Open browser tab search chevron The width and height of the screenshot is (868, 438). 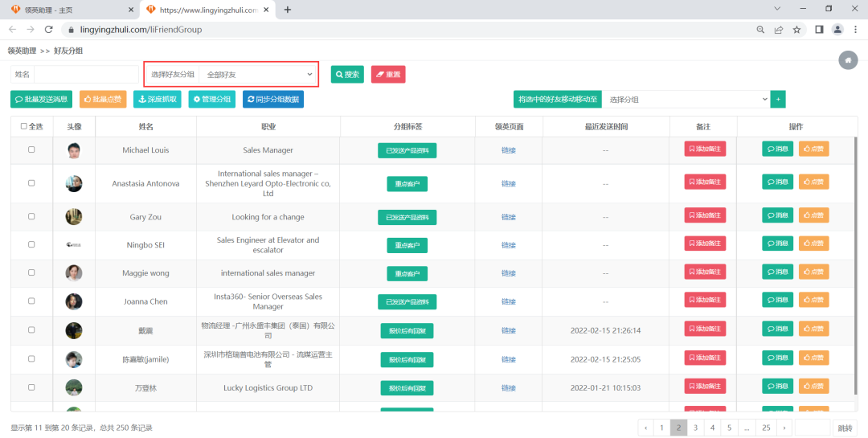coord(776,9)
